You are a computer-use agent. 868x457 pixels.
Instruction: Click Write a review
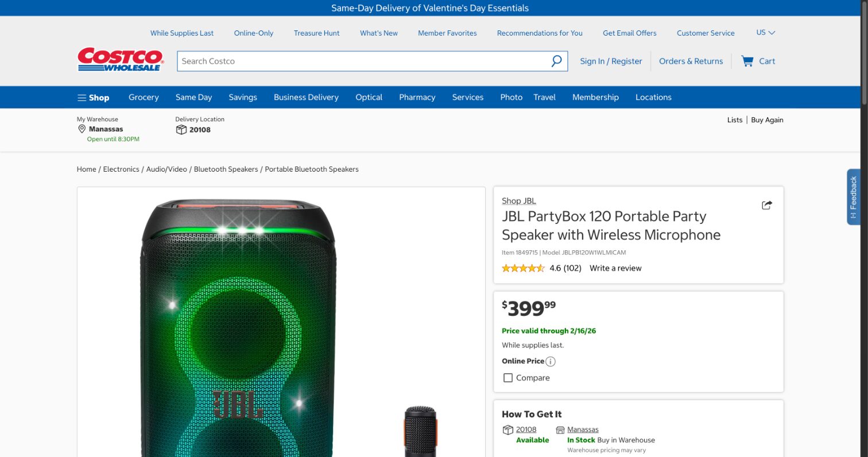tap(615, 268)
